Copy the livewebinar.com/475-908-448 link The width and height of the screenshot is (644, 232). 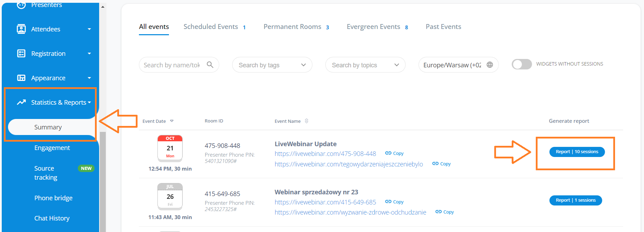click(394, 153)
